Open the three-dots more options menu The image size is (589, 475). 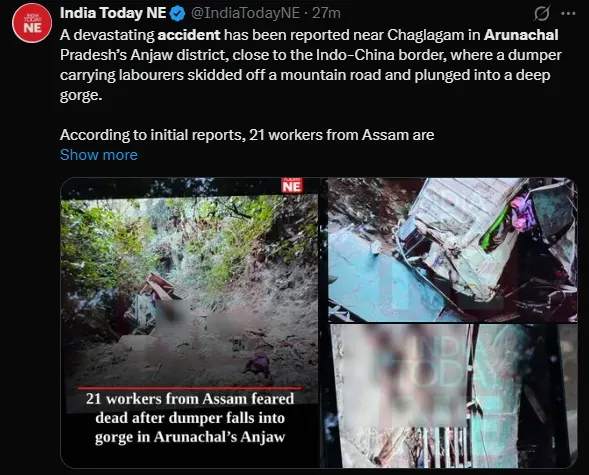click(568, 14)
